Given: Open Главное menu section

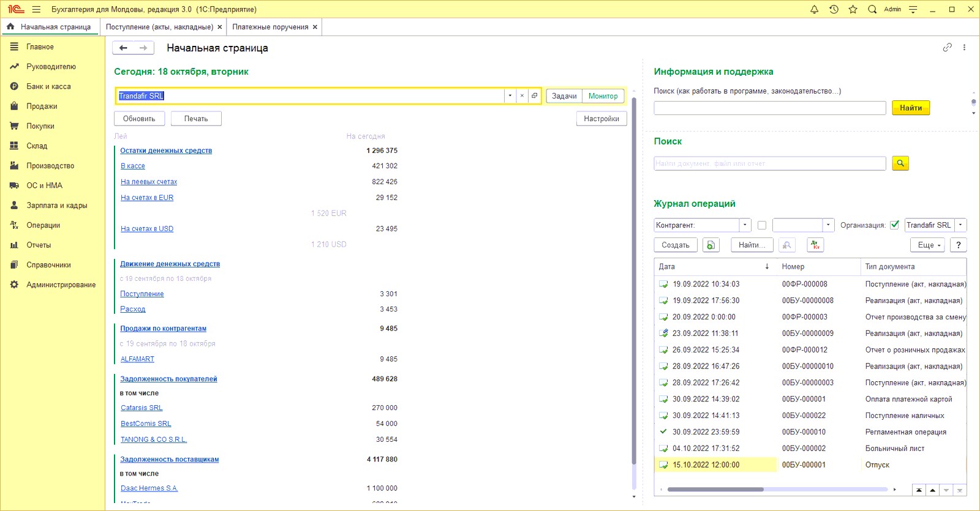Looking at the screenshot, I should (x=40, y=47).
